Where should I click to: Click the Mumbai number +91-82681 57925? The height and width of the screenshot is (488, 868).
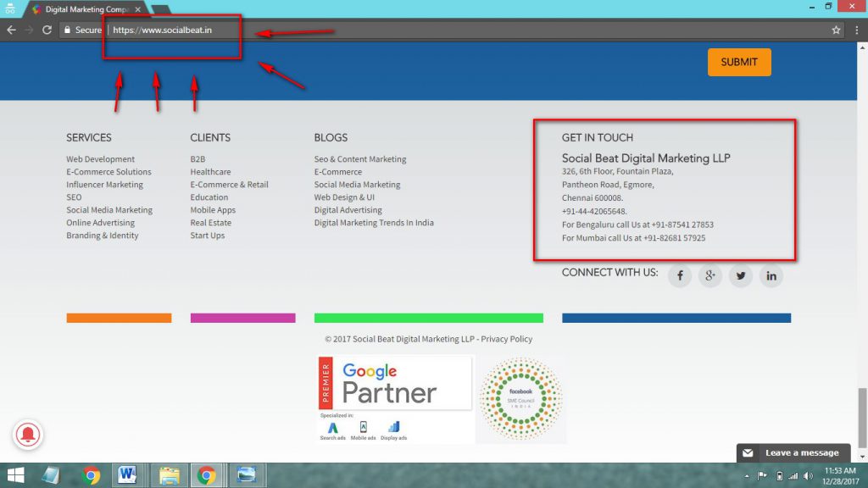674,237
